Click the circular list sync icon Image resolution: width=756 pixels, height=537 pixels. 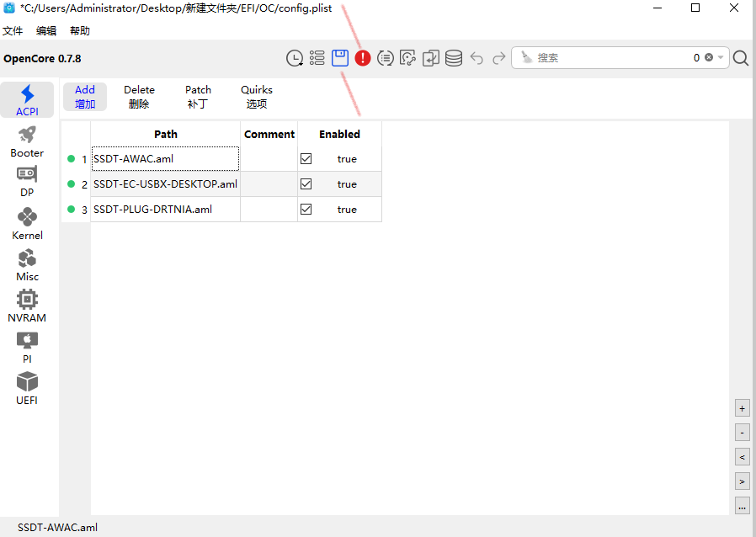[386, 58]
